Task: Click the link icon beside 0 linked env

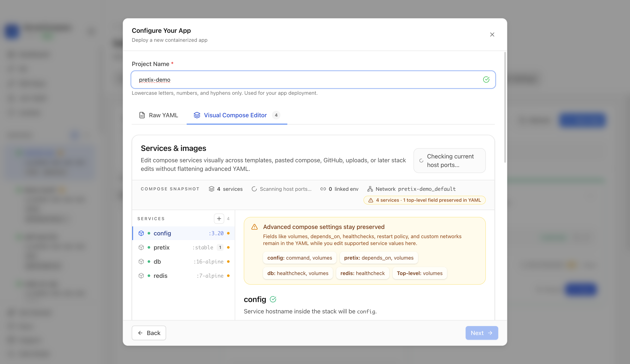Action: 323,189
